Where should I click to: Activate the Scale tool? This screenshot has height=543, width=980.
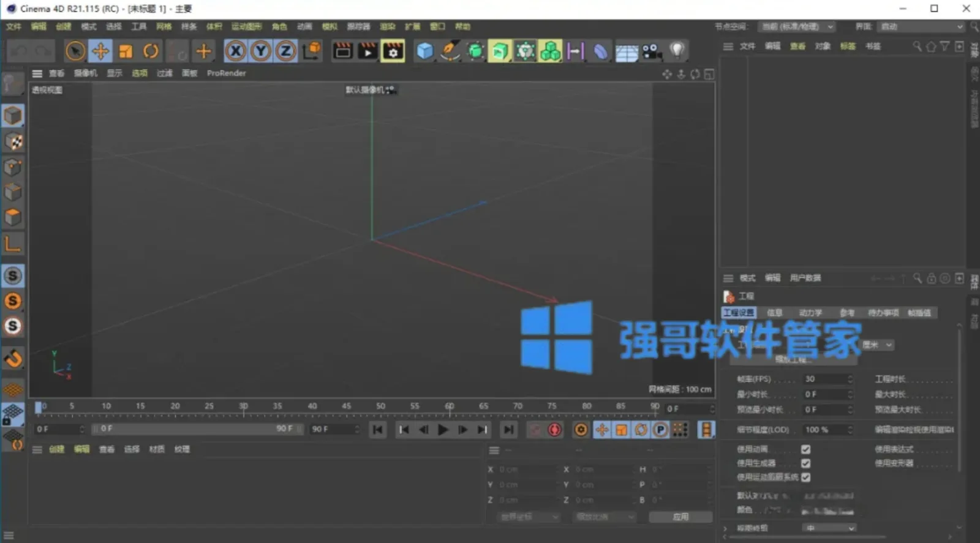pos(126,51)
